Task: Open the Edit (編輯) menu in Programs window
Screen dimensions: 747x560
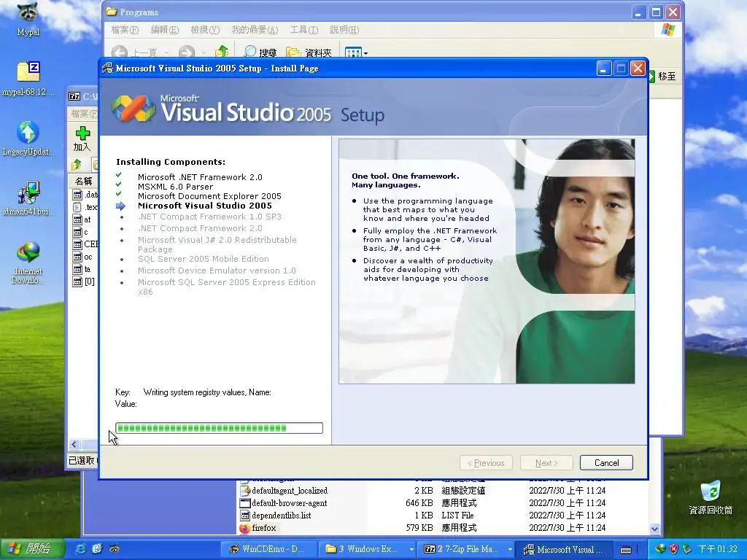Action: 164,30
